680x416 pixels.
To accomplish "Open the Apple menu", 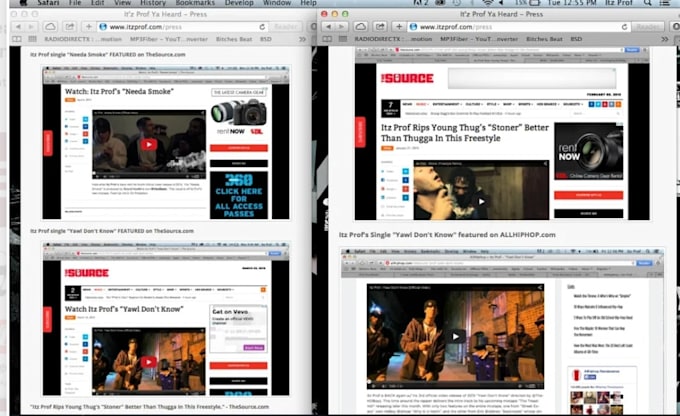I will pos(23,3).
